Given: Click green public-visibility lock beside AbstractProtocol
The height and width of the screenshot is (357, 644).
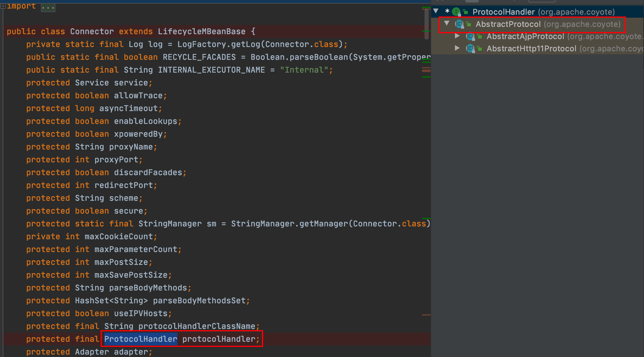Looking at the screenshot, I should point(469,24).
